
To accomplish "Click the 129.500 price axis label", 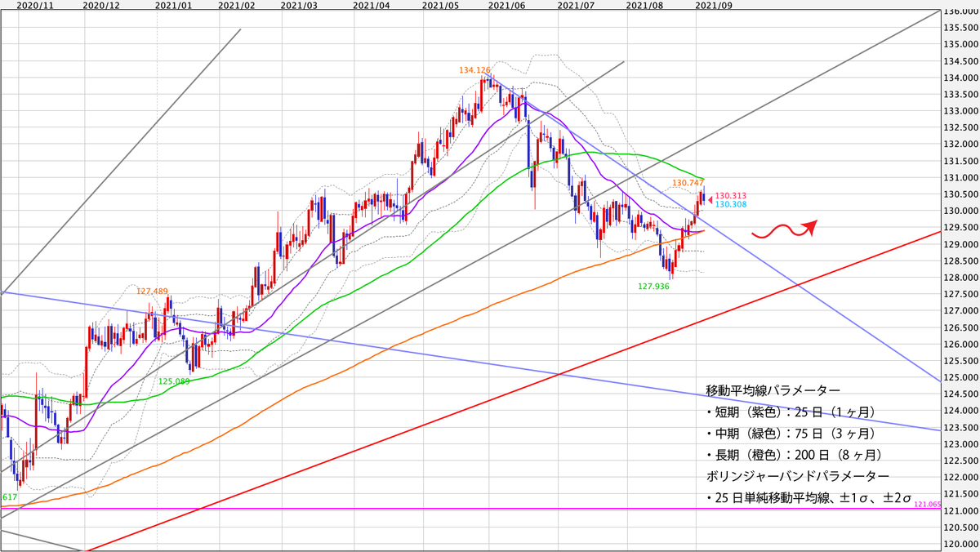I will coord(962,228).
